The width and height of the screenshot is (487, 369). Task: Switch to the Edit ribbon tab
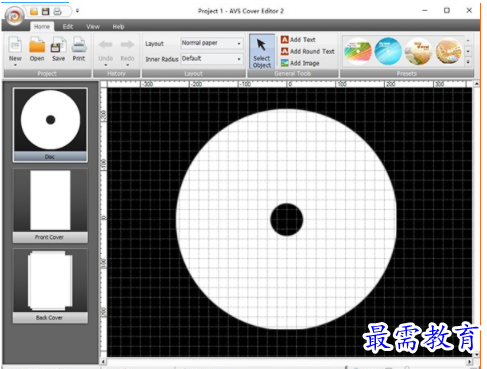(x=68, y=27)
